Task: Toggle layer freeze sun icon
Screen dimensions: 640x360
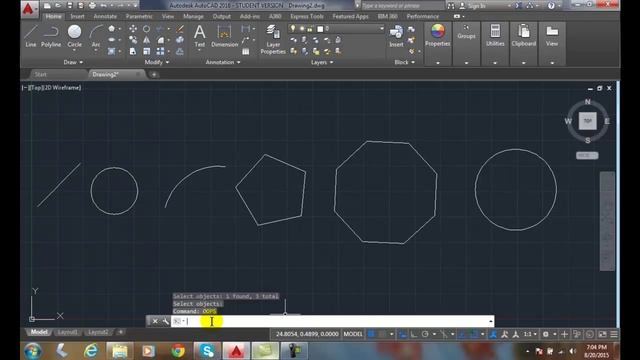Action: tap(302, 29)
